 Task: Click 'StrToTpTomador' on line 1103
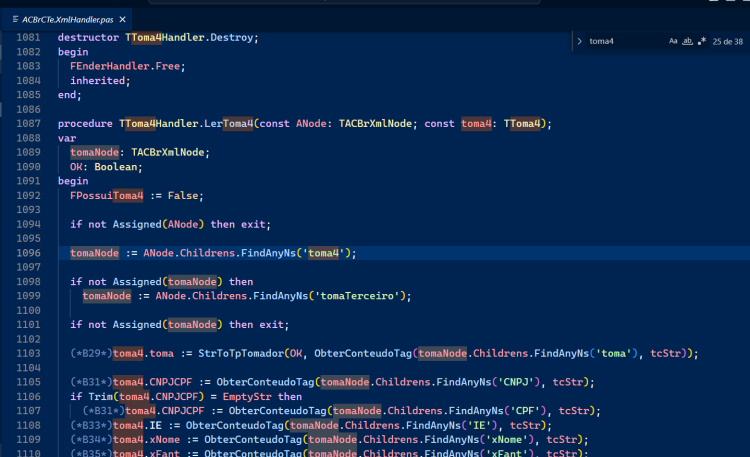(241, 353)
